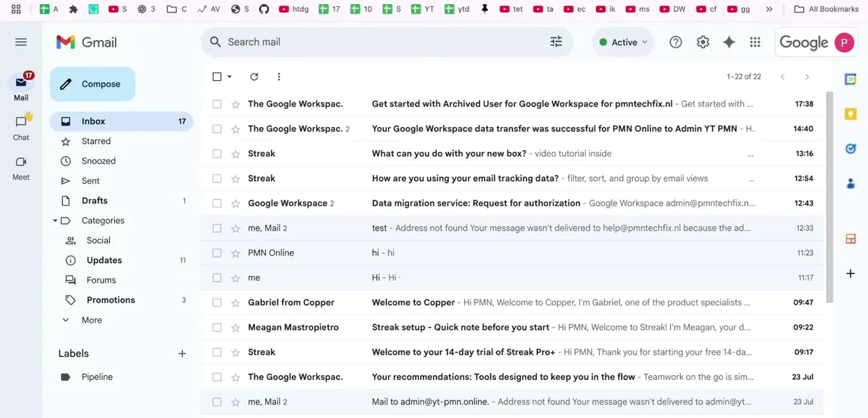Open the select dropdown arrow
This screenshot has height=418, width=868.
coord(229,77)
